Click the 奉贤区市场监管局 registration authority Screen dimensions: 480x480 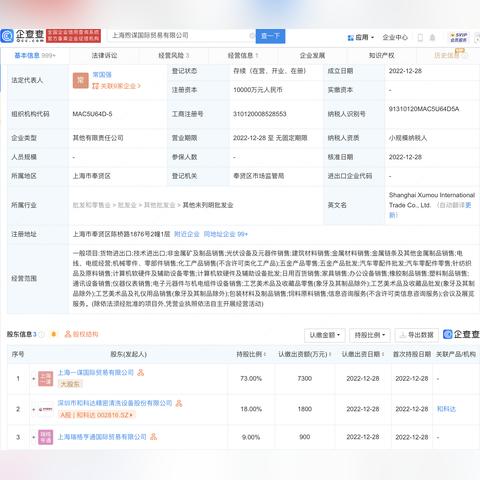pyautogui.click(x=258, y=176)
